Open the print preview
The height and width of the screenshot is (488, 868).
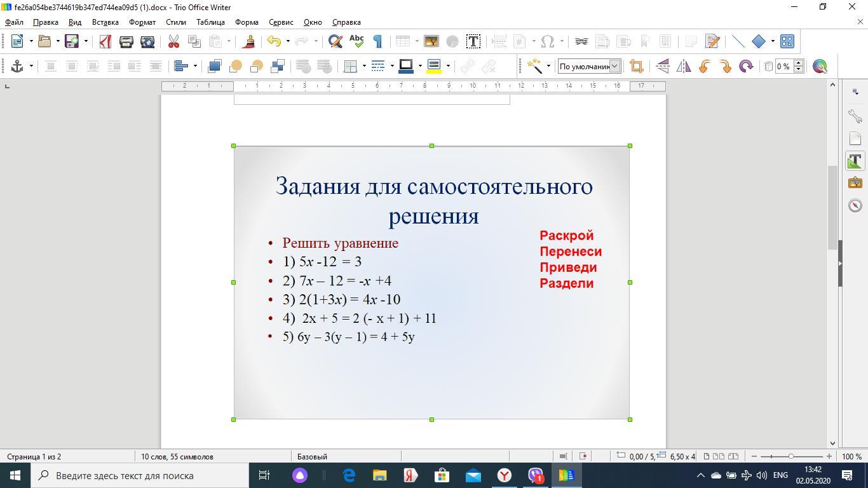147,41
